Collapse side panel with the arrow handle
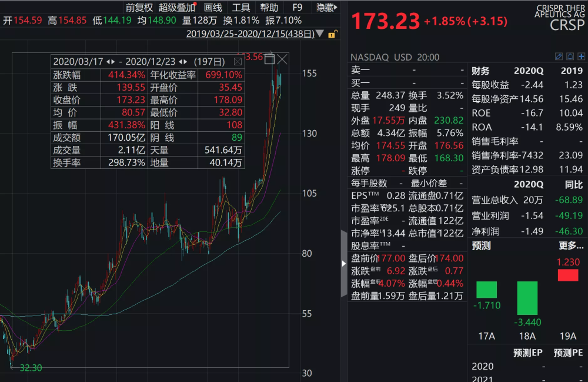 point(344,264)
